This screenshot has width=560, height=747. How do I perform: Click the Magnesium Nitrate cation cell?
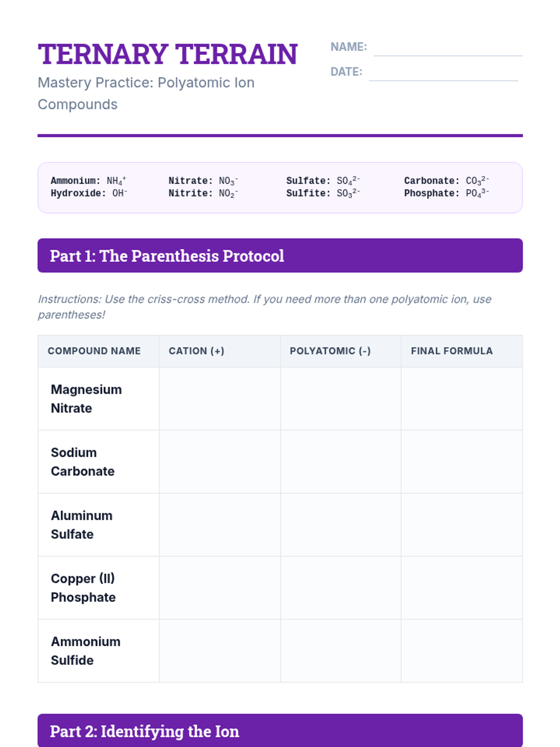[220, 399]
